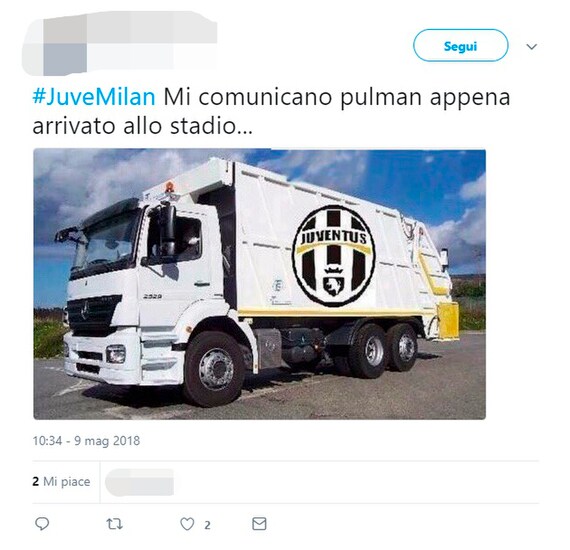The height and width of the screenshot is (550, 570).
Task: Click the Juventus crest on the truck photo
Action: tap(334, 255)
